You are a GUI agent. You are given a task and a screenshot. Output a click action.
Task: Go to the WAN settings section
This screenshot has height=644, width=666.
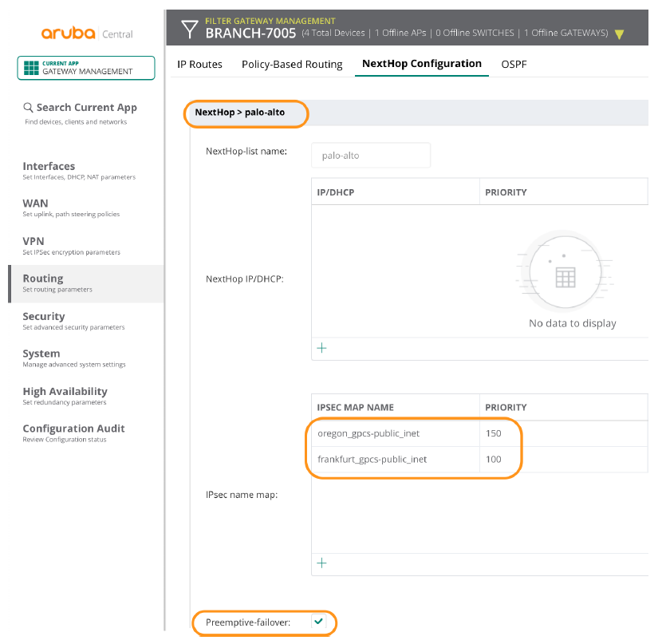tap(35, 203)
